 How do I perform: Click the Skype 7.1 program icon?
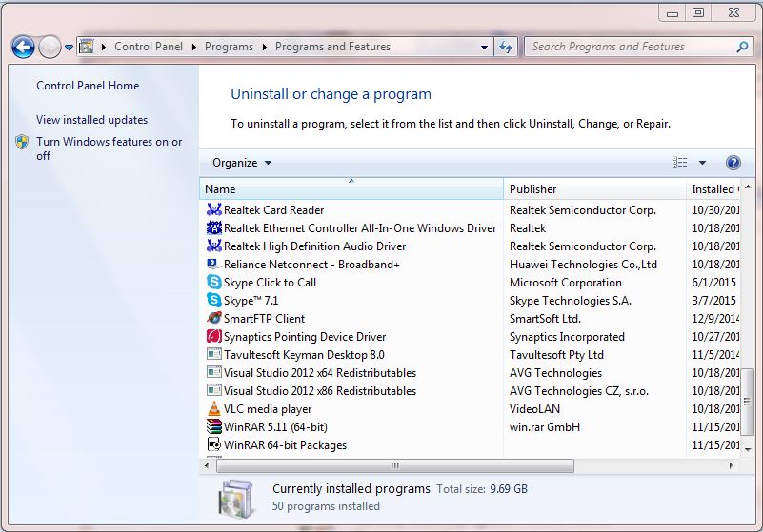(x=214, y=301)
